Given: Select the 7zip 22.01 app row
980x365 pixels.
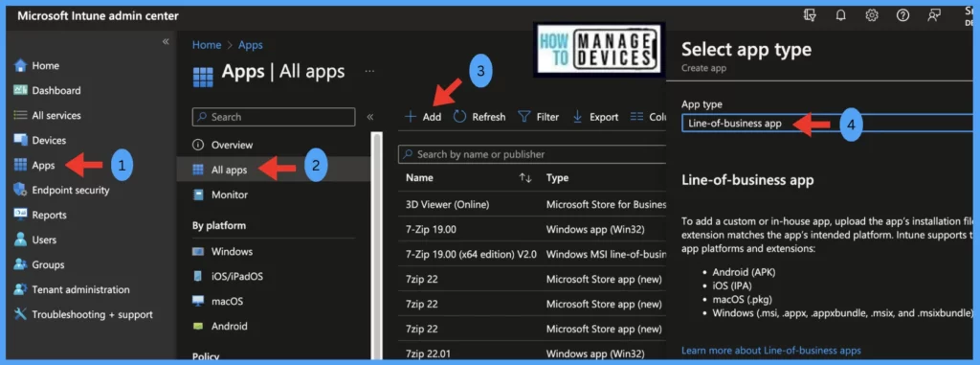Looking at the screenshot, I should (532, 354).
